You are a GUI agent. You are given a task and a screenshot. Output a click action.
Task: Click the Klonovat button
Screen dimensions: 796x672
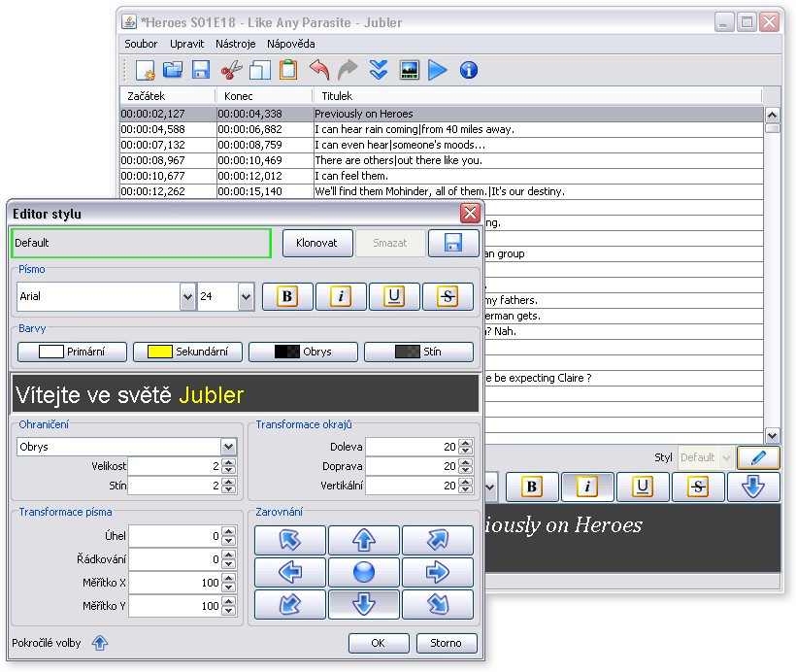point(317,243)
